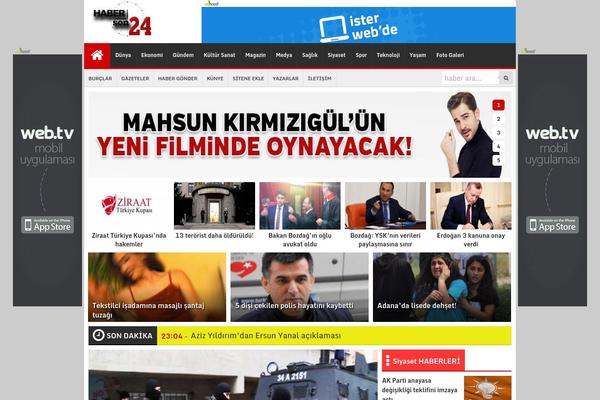Viewport: 600px width, 400px height.
Task: Go to Gündem section
Action: click(x=183, y=55)
